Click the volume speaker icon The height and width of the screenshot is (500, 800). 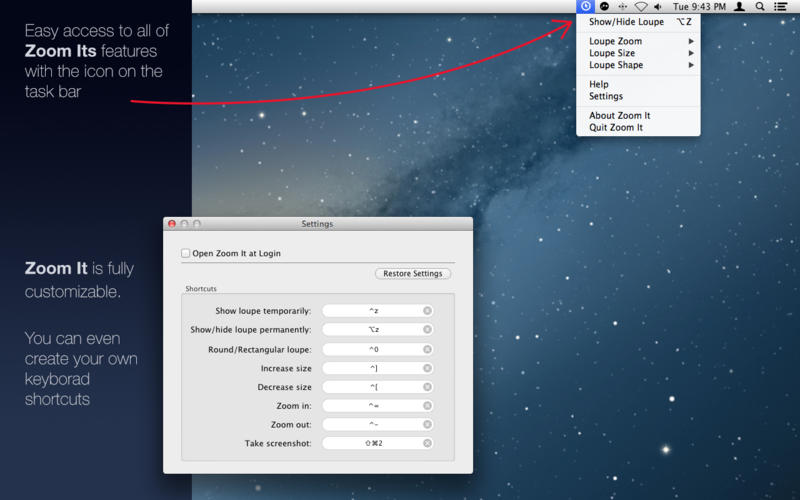pyautogui.click(x=658, y=7)
